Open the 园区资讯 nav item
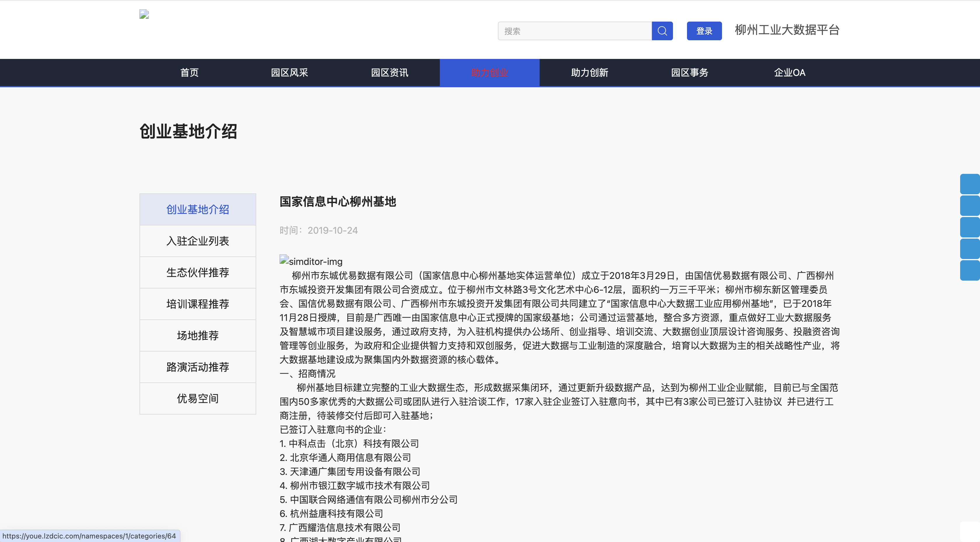 [x=390, y=73]
